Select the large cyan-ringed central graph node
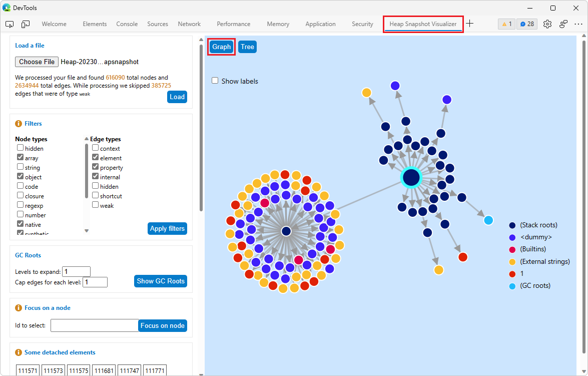 pos(411,178)
